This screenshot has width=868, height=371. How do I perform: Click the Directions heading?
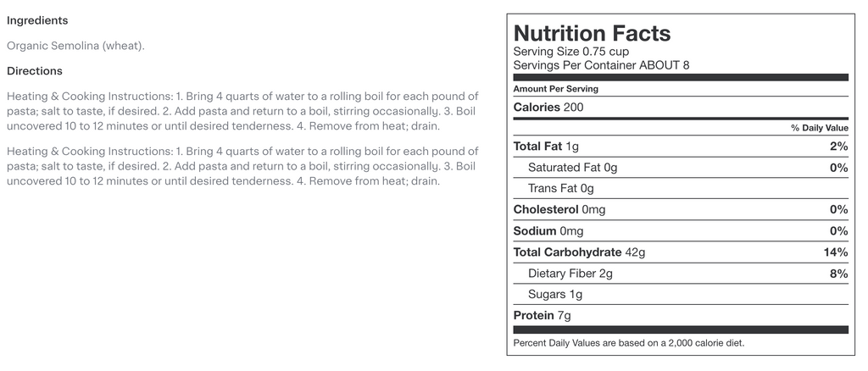click(35, 71)
